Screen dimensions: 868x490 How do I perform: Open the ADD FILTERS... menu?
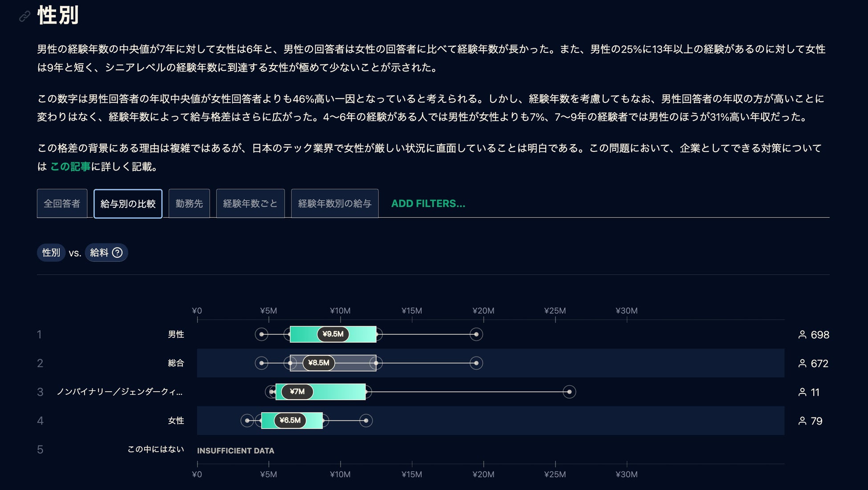click(428, 204)
